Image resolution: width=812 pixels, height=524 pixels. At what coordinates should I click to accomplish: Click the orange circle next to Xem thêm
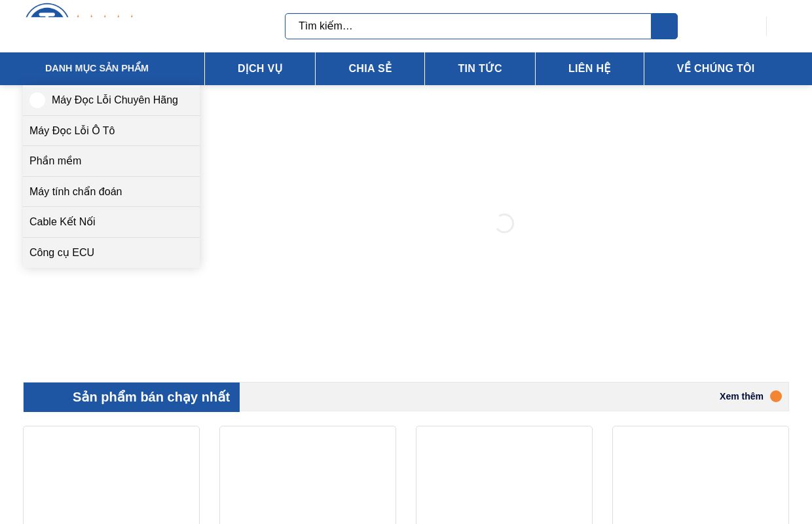776,396
